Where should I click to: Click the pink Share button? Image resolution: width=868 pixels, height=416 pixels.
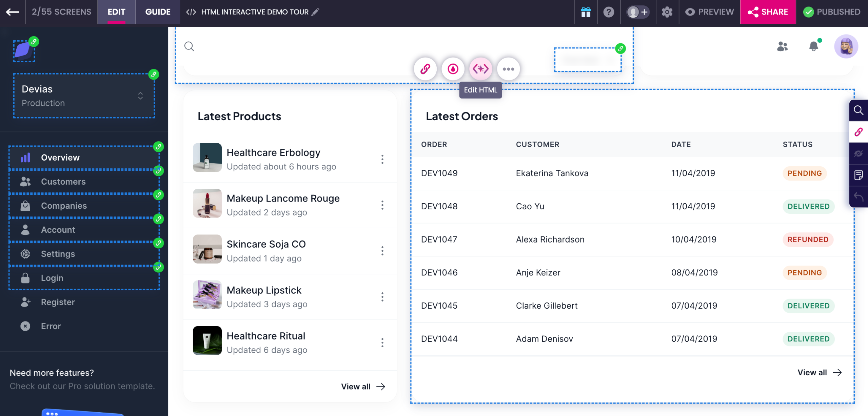pos(768,12)
